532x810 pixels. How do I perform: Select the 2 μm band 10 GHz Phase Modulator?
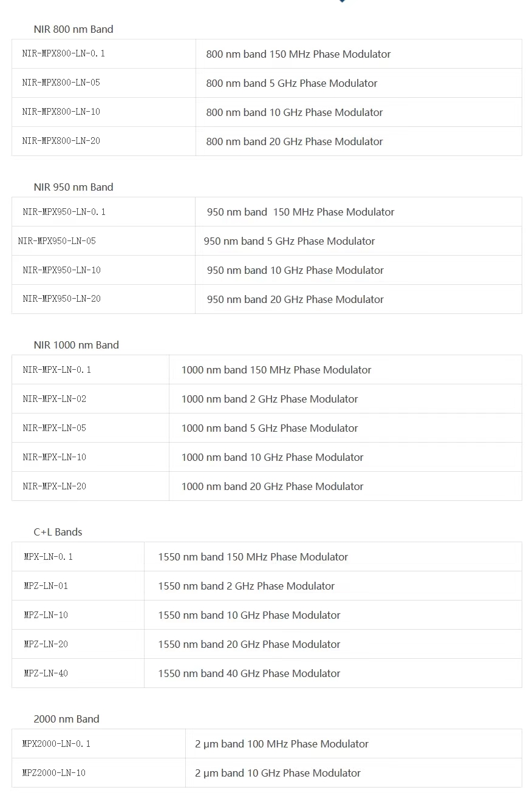[278, 773]
